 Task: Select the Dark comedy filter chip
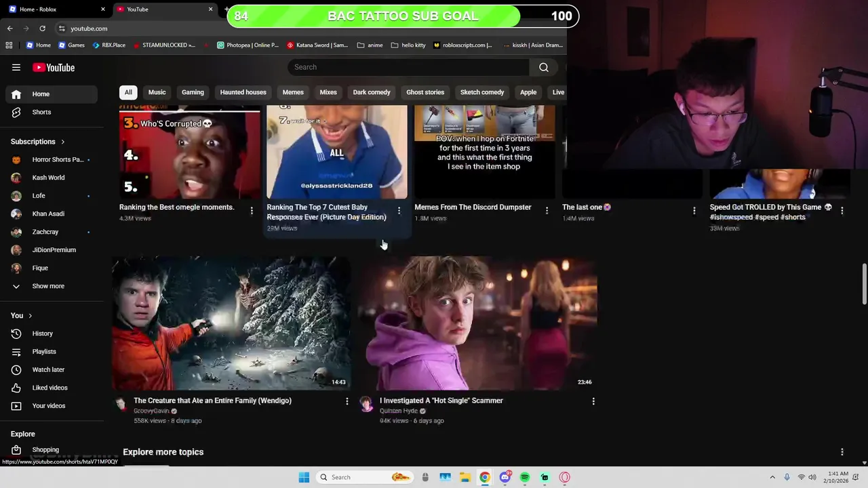372,92
